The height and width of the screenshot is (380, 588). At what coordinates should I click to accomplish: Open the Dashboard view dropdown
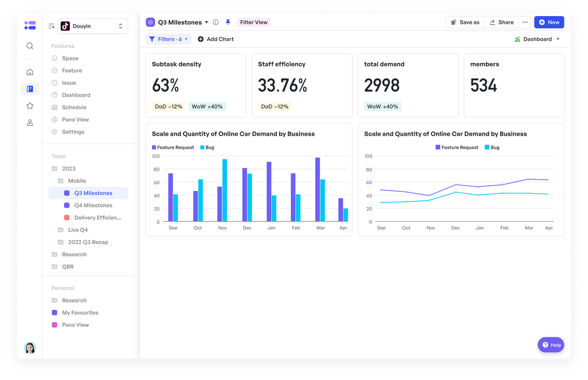(x=537, y=39)
